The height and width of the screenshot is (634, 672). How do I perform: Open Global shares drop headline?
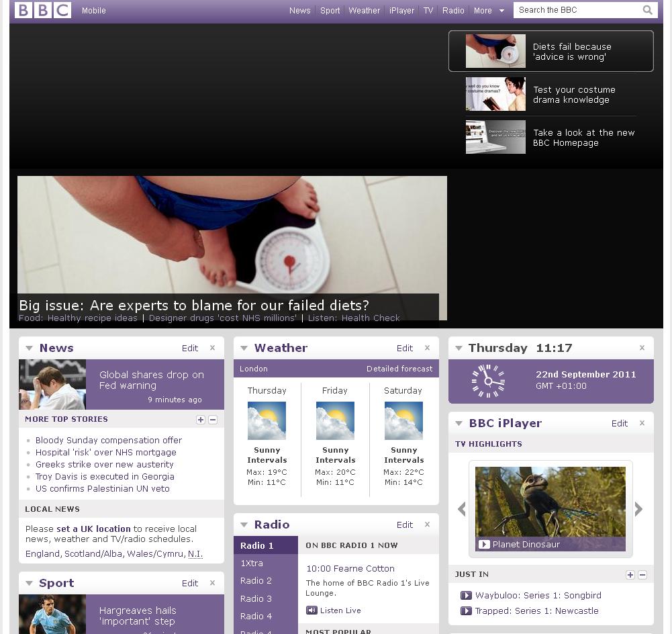(x=151, y=380)
